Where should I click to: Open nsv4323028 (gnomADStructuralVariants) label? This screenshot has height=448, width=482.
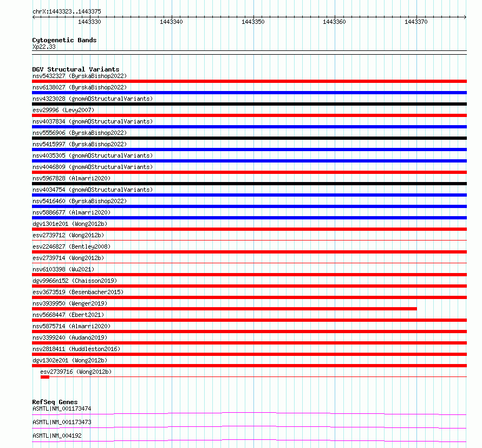(93, 99)
